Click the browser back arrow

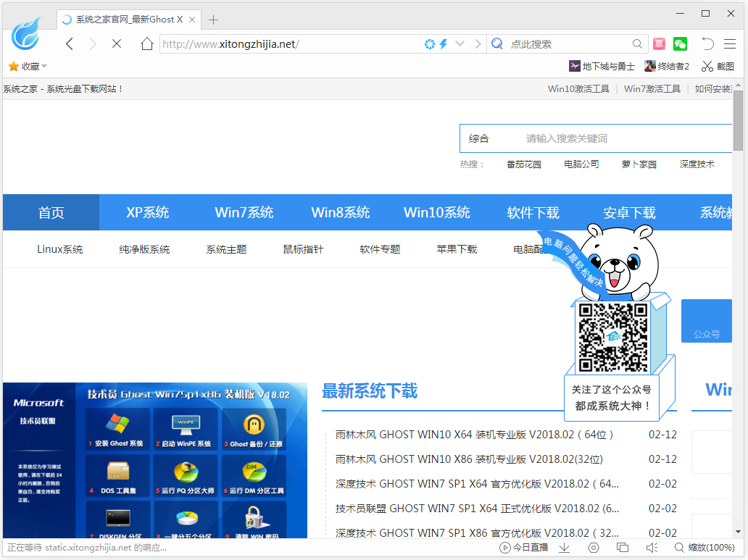(x=70, y=44)
